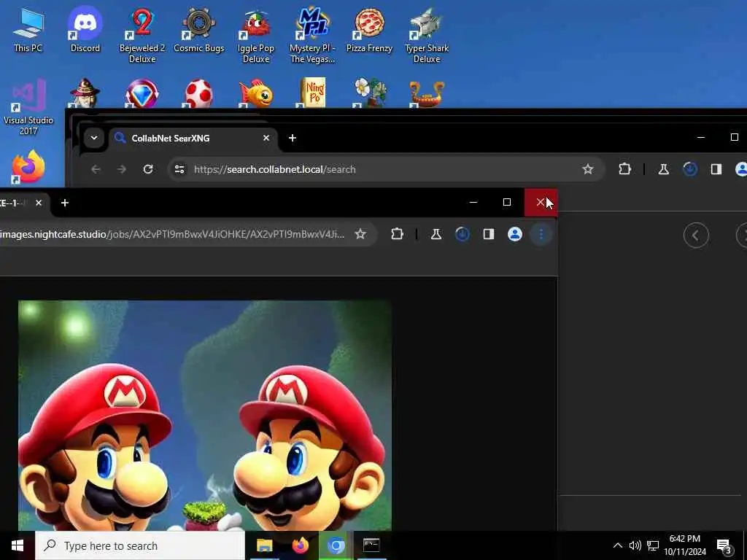Viewport: 747px width, 560px height.
Task: Open the volume control in tray
Action: [635, 545]
